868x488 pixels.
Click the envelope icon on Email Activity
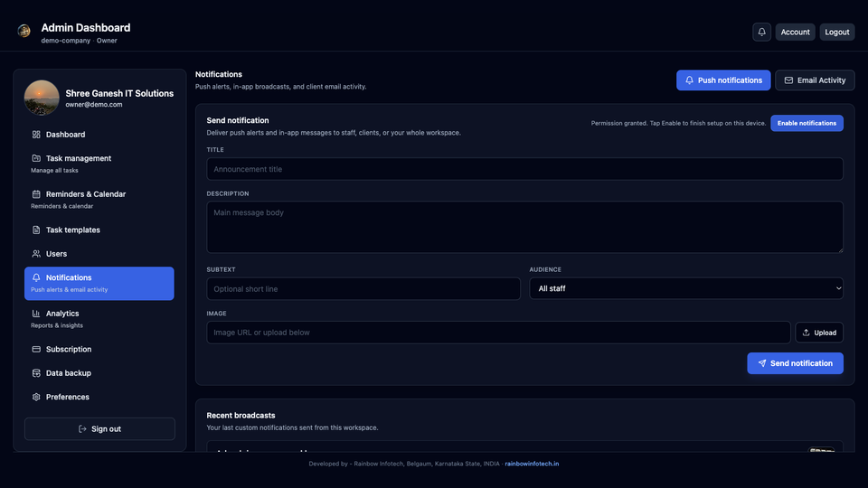[788, 80]
